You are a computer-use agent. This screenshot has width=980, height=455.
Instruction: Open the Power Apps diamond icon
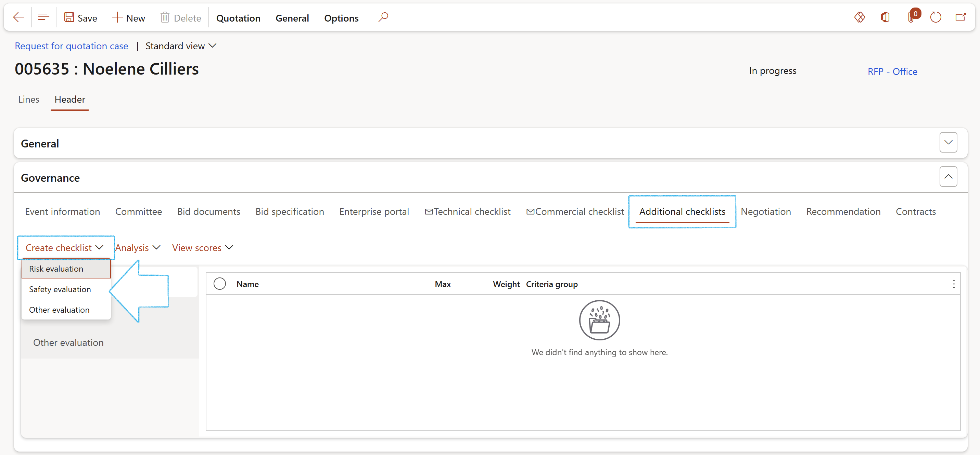coord(860,17)
